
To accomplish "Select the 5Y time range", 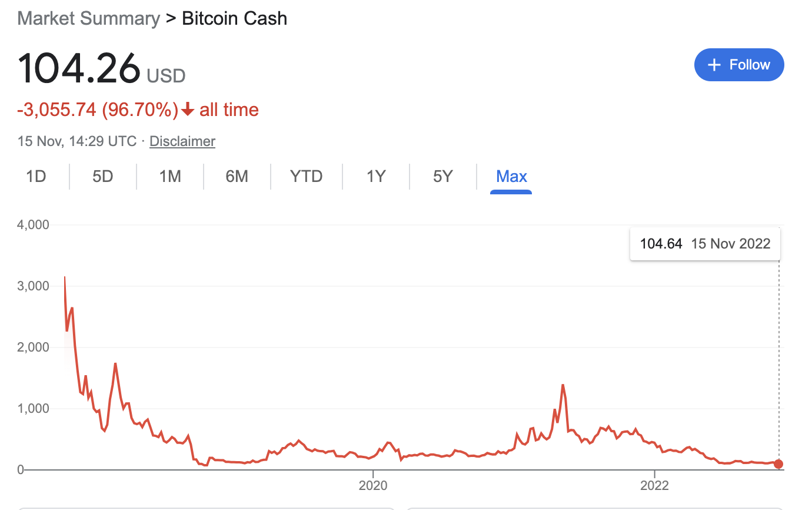I will tap(442, 176).
